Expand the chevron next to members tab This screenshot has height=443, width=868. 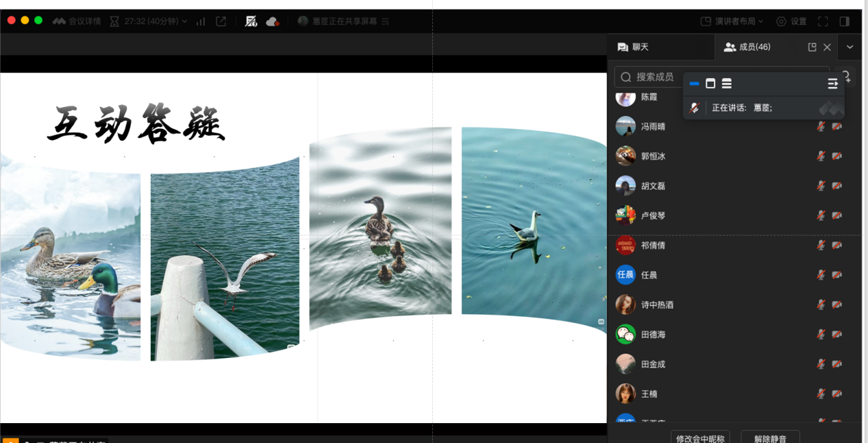(x=850, y=47)
